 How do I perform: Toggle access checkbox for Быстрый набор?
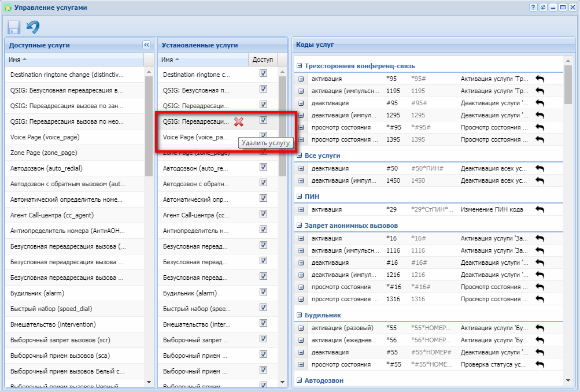click(263, 308)
